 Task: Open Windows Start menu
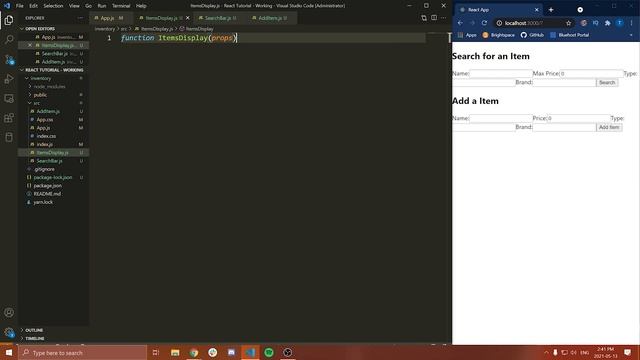click(x=9, y=353)
